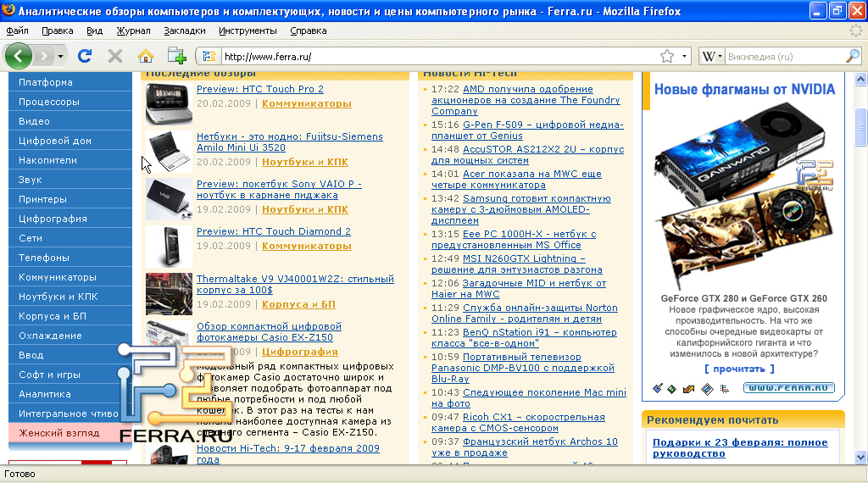
Task: Open Подарки к 23 февраля guide link
Action: point(740,447)
